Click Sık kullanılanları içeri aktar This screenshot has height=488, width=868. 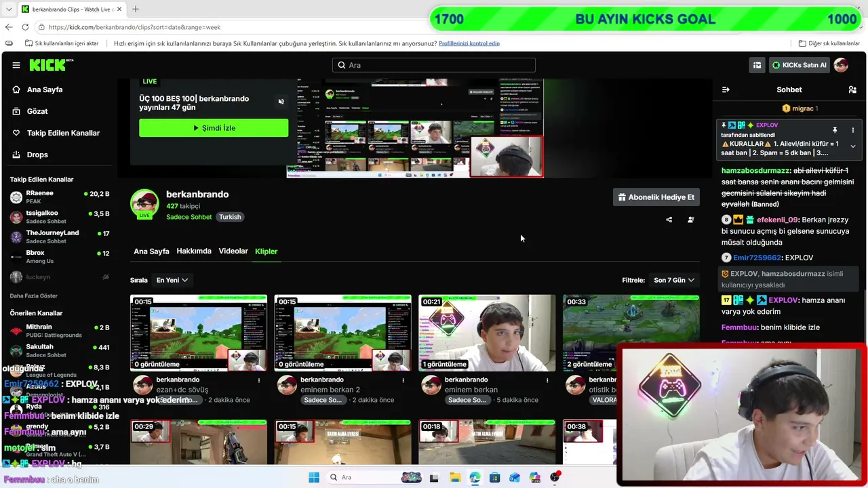point(62,43)
